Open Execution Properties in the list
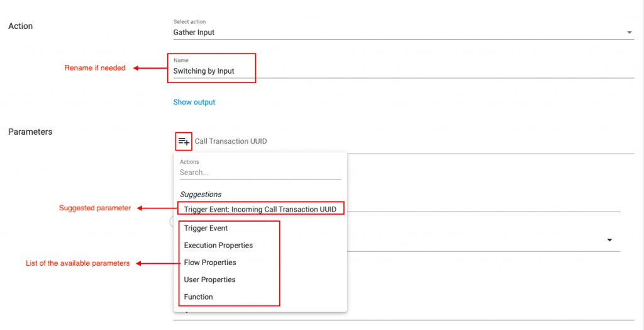Screen dimensions: 644x330 click(x=218, y=245)
